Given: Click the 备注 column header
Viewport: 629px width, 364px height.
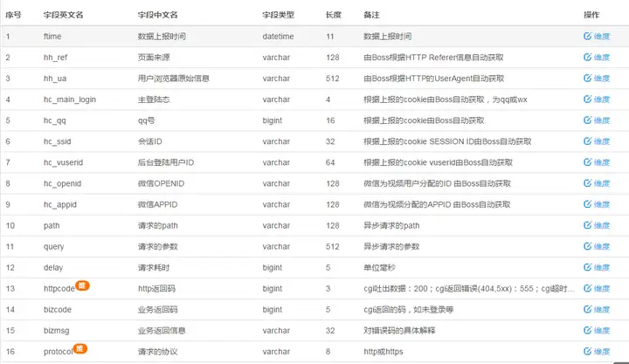Looking at the screenshot, I should pyautogui.click(x=371, y=15).
